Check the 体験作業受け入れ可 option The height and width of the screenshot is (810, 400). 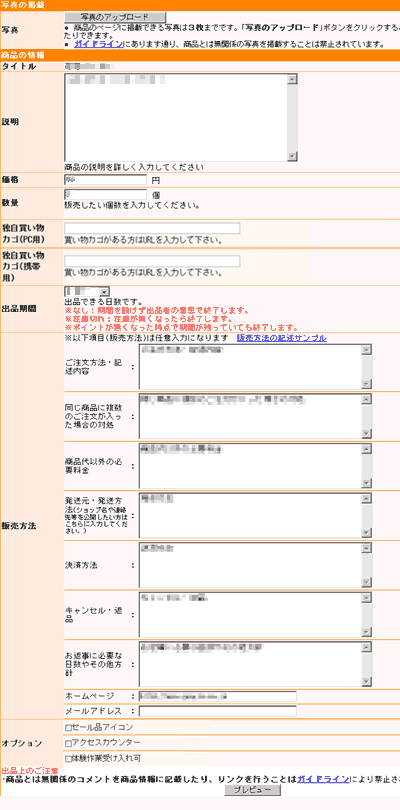[68, 759]
